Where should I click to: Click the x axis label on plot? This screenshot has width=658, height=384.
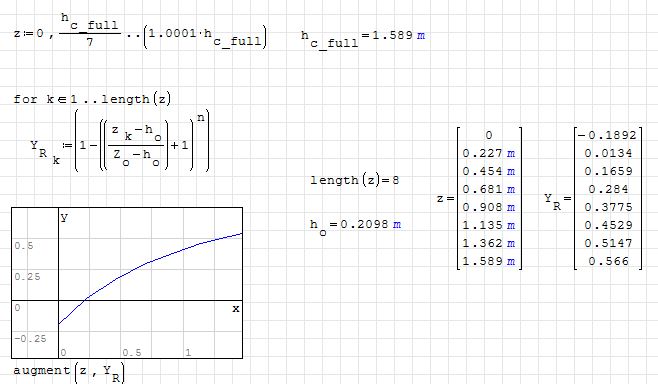[236, 309]
